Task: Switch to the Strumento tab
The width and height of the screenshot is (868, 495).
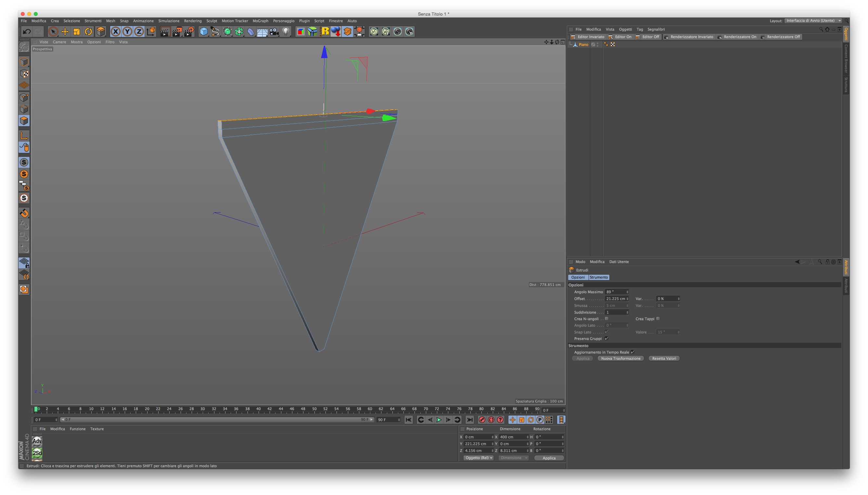Action: click(598, 277)
